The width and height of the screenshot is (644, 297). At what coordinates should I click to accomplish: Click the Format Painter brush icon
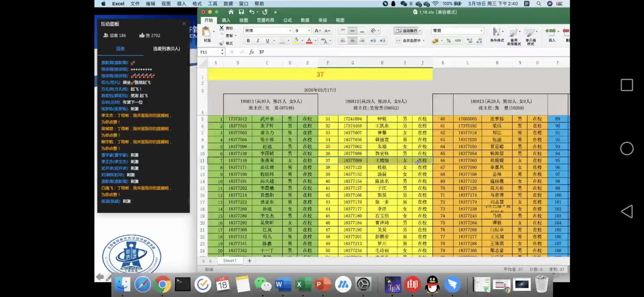click(x=222, y=43)
